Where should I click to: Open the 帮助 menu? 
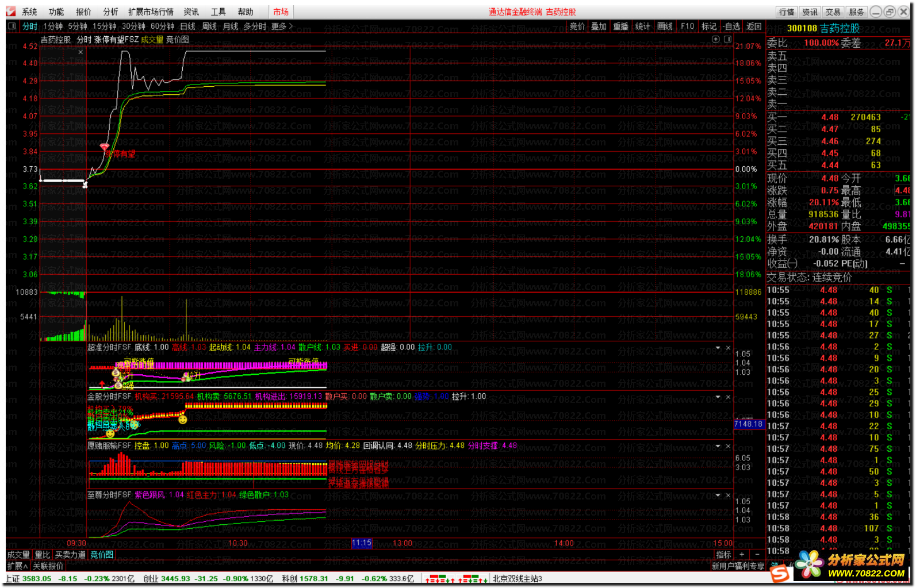pyautogui.click(x=246, y=12)
